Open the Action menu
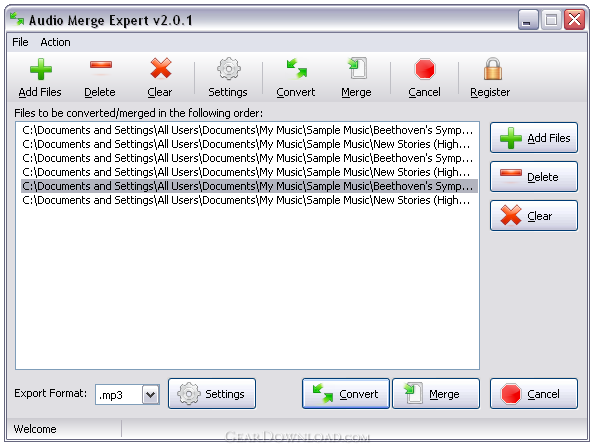The width and height of the screenshot is (594, 445). click(55, 42)
